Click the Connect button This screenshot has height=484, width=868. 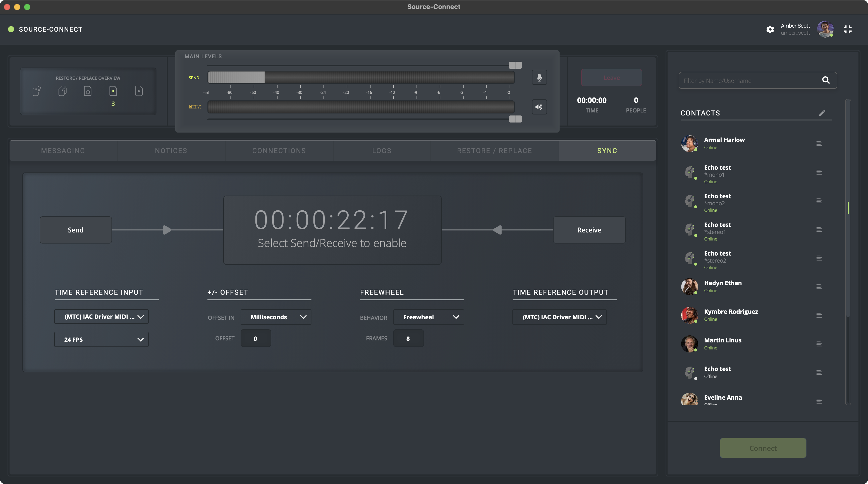[x=763, y=448]
